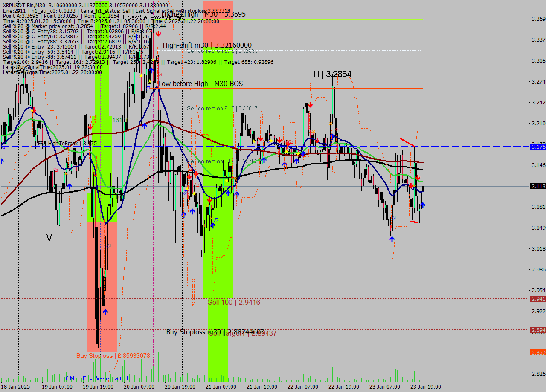Select the 'Point A:3.3695' info line
546x392 pixels.
click(61, 16)
